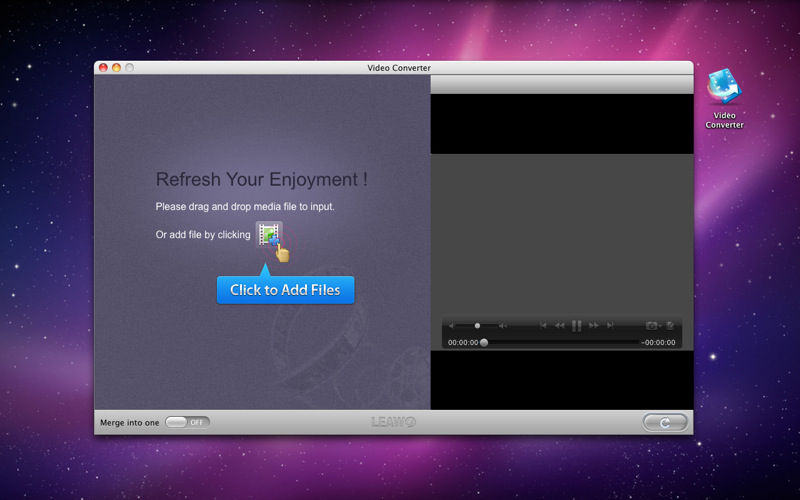Click the blue Click to Add Files button
800x500 pixels.
pos(285,290)
